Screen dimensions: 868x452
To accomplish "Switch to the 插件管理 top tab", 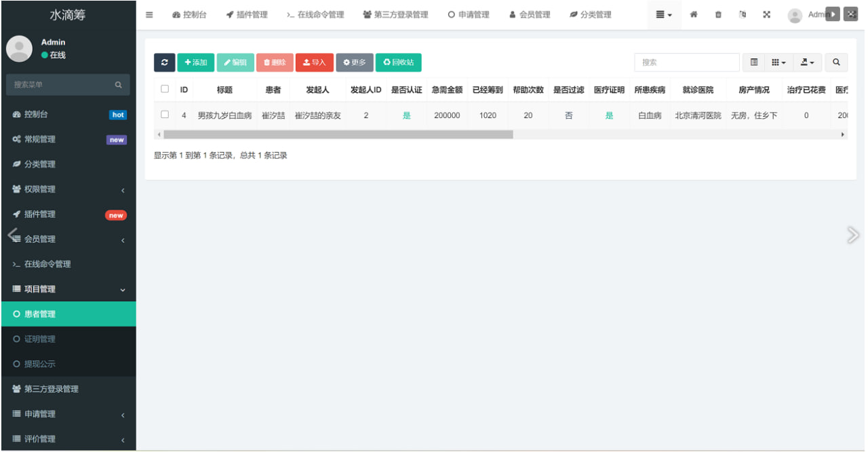I will (247, 15).
